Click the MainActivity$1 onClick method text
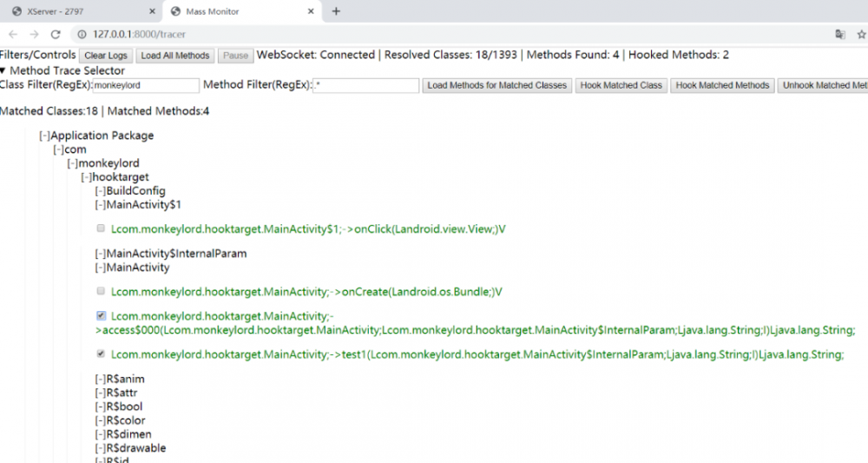868x463 pixels. [x=308, y=229]
